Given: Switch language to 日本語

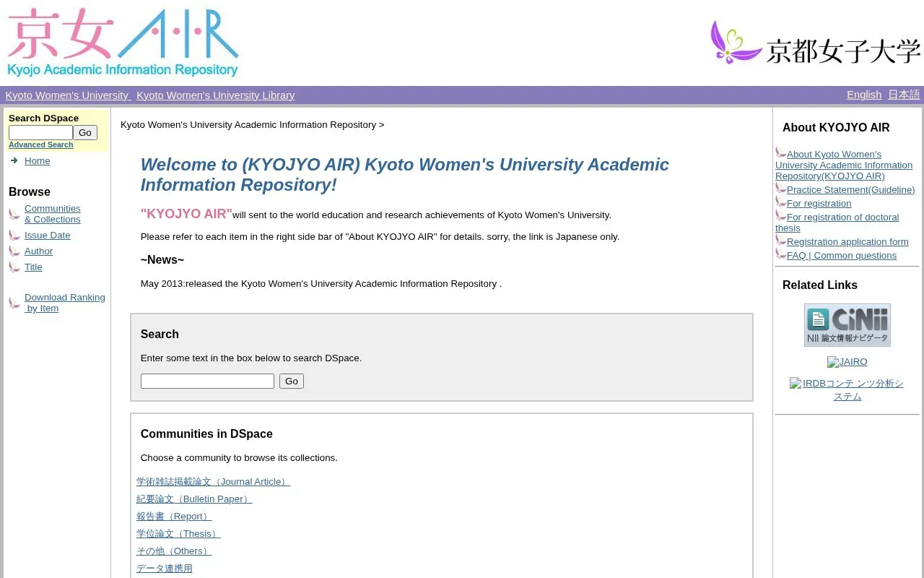Looking at the screenshot, I should pyautogui.click(x=904, y=95).
